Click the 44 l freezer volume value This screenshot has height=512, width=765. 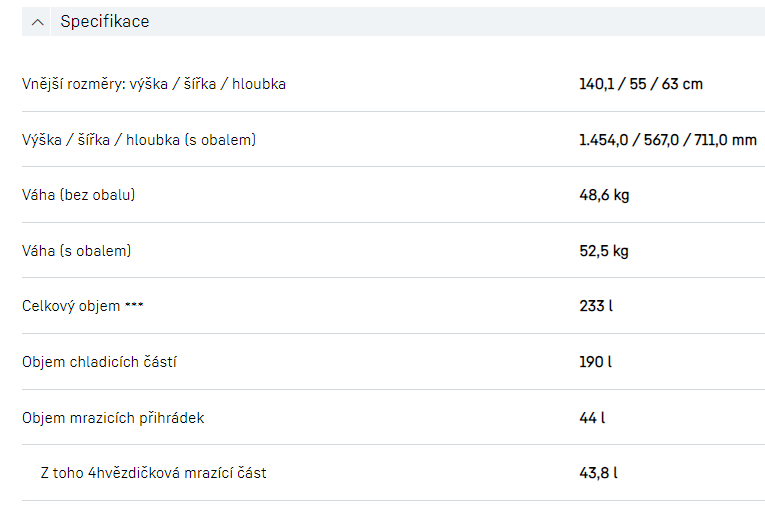point(592,418)
